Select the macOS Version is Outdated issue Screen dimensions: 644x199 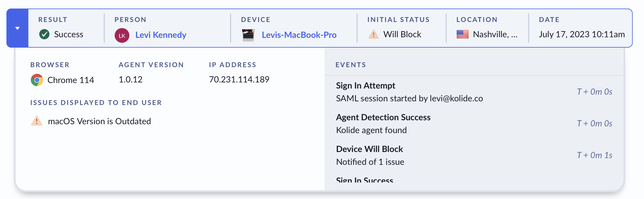[x=99, y=121]
